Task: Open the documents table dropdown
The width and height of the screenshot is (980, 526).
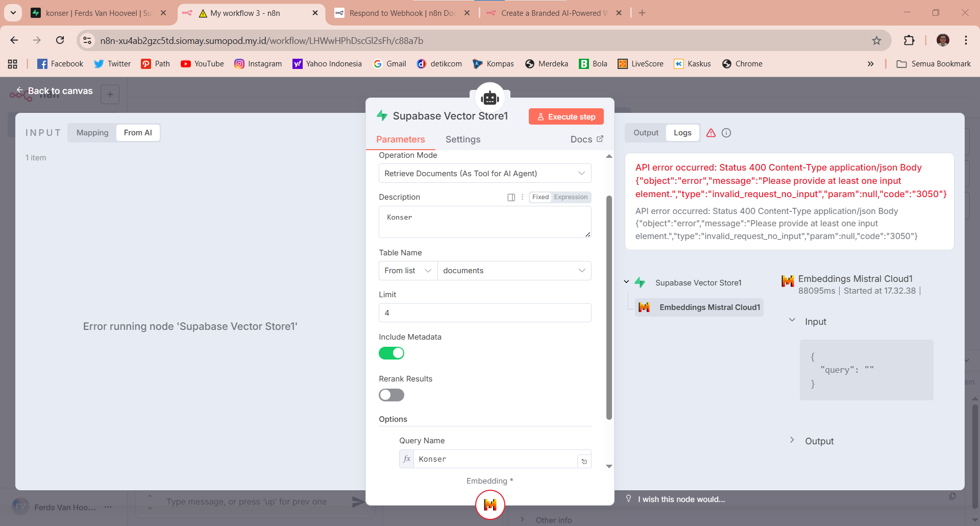Action: pos(514,271)
